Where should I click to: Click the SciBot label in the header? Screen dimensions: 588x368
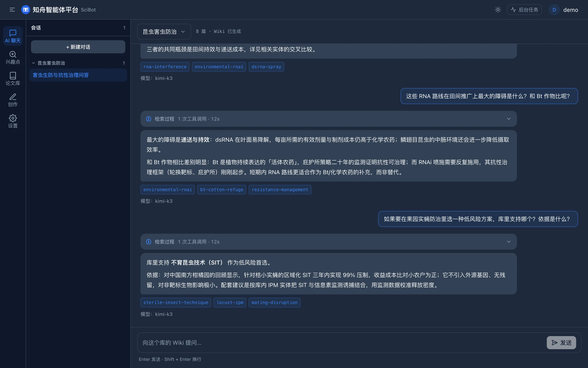click(88, 10)
